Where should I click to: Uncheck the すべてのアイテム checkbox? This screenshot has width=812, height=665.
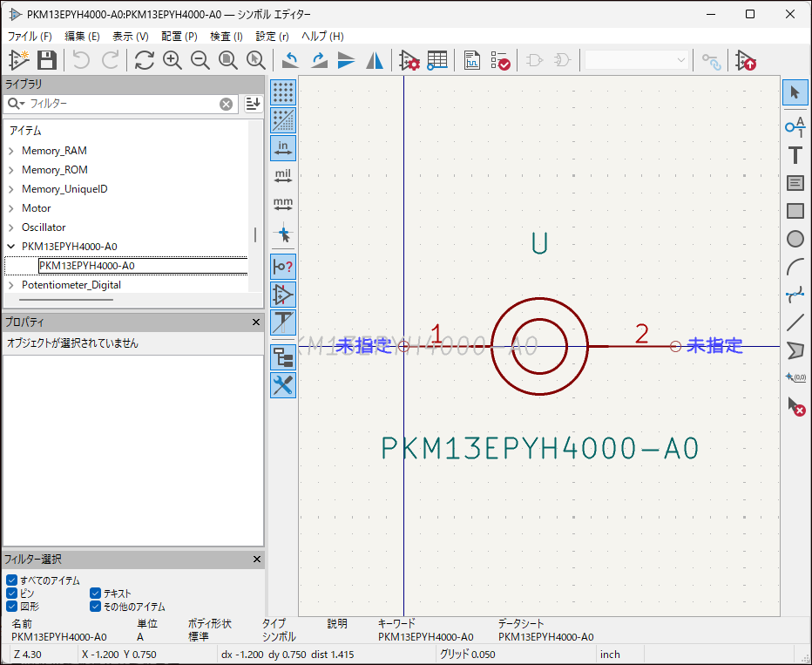tap(11, 580)
